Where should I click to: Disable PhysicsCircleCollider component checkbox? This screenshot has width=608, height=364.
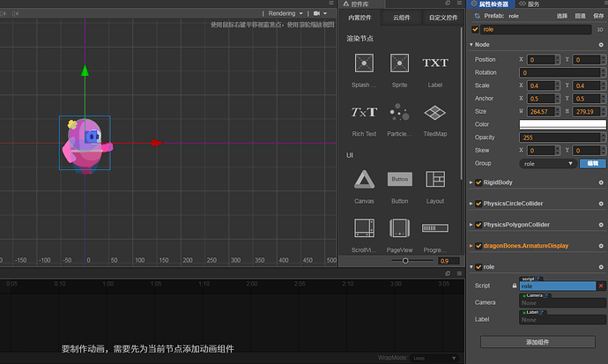click(478, 204)
